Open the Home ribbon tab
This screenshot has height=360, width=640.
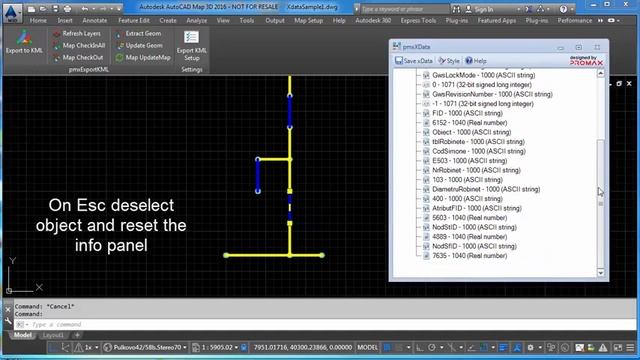coord(38,20)
